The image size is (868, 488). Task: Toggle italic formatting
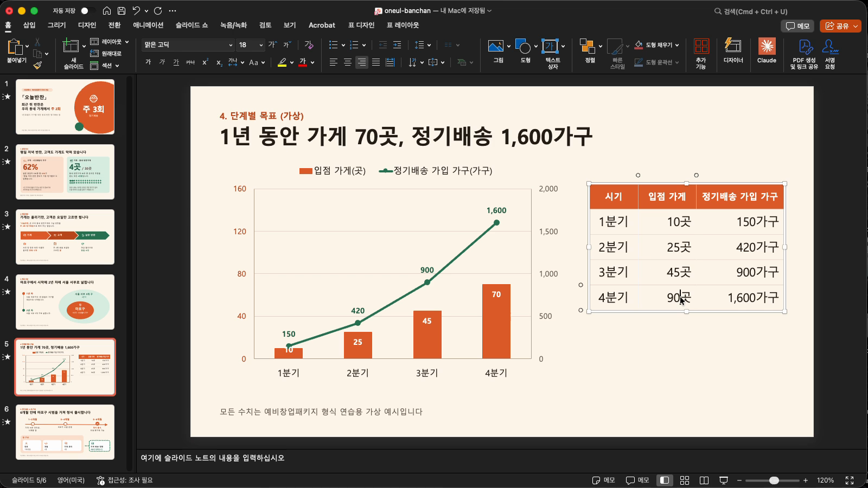(x=162, y=62)
